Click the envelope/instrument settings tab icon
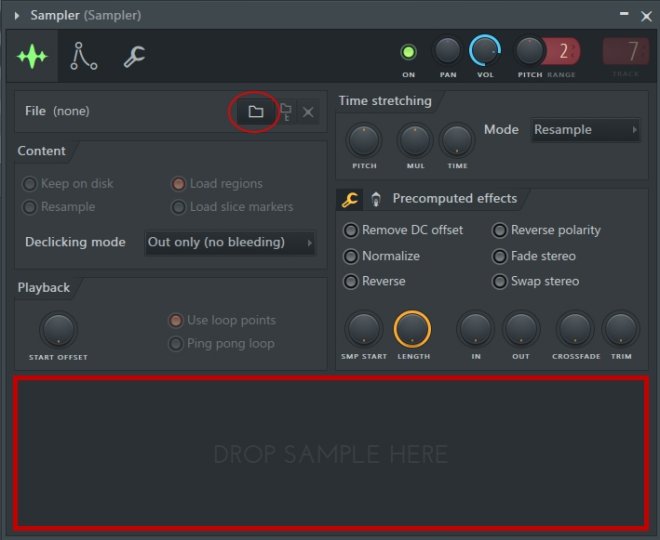Viewport: 660px width, 540px height. (83, 57)
